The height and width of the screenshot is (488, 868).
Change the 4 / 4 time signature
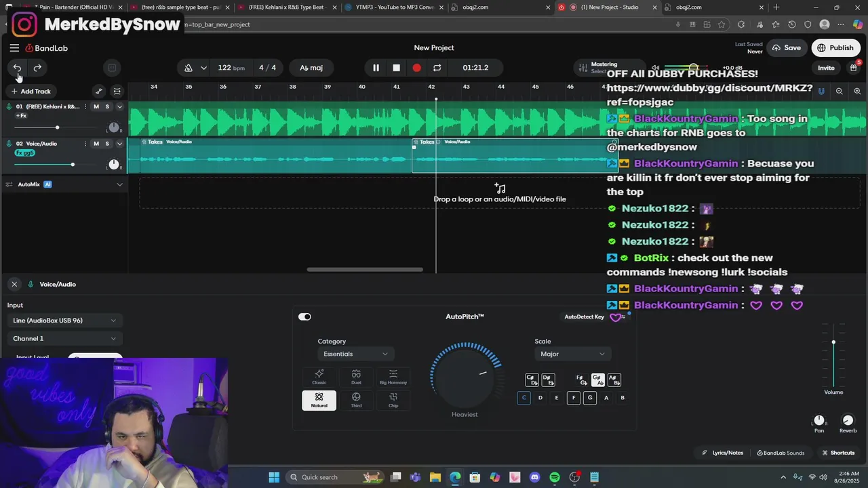[x=267, y=68]
